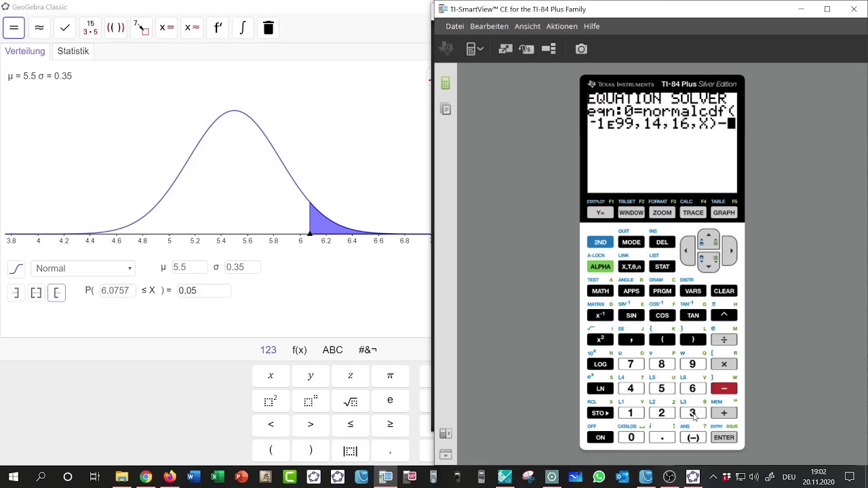Click the TI-84 ALPHA key
The image size is (868, 488).
[600, 266]
